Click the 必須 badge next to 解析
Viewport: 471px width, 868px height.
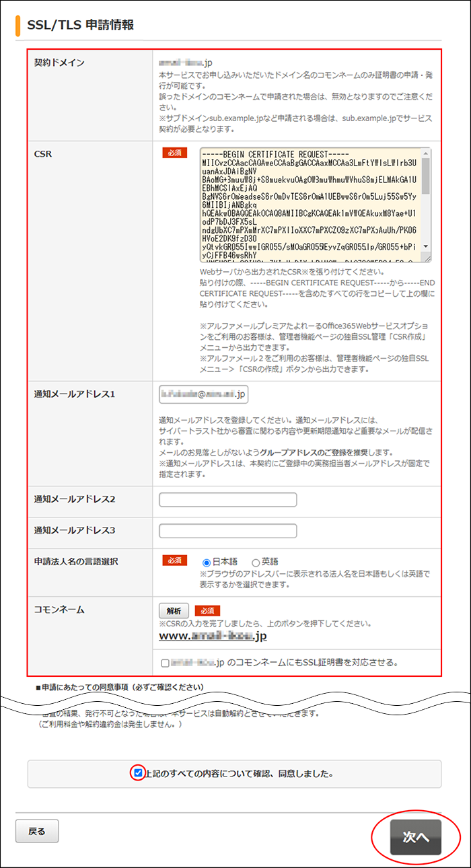point(207,611)
